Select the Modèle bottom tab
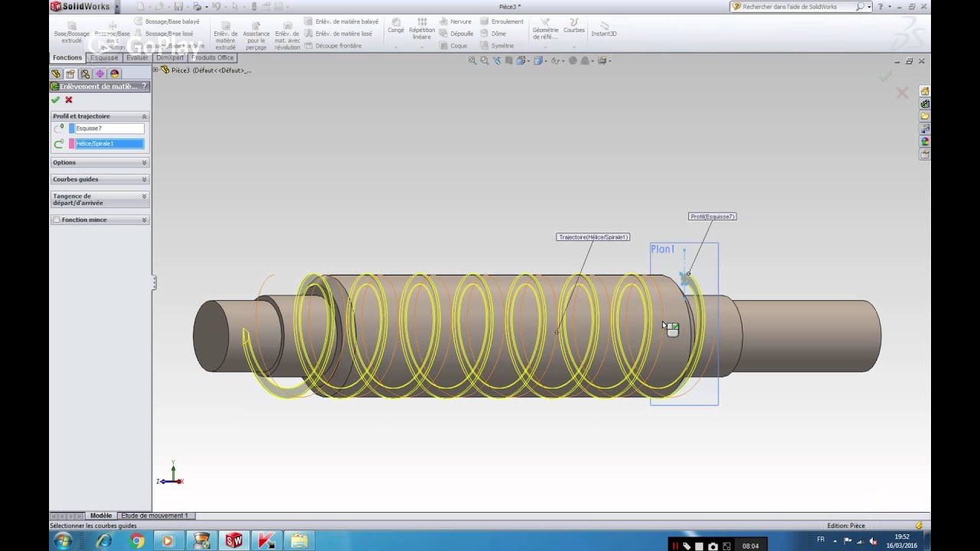 101,516
